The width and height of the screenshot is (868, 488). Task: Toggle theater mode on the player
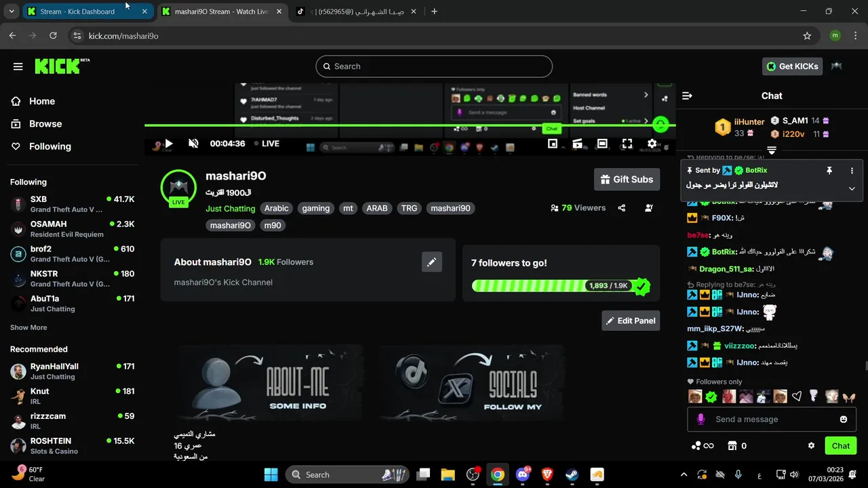pyautogui.click(x=602, y=144)
